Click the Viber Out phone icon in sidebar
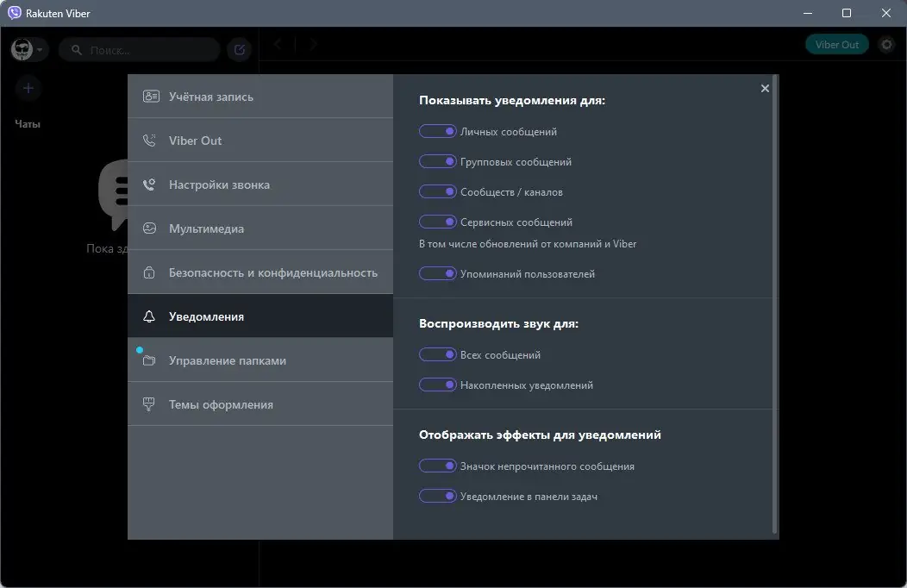This screenshot has height=588, width=907. click(150, 141)
